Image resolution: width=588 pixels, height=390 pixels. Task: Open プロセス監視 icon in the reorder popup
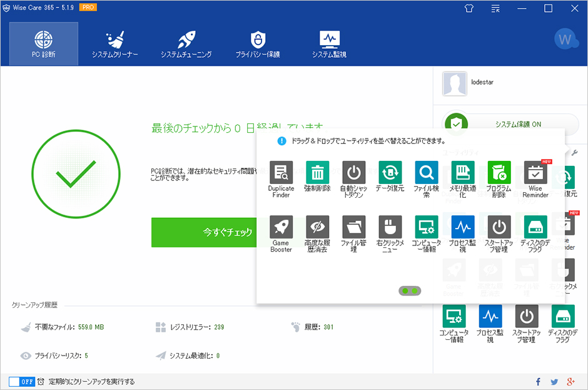463,227
